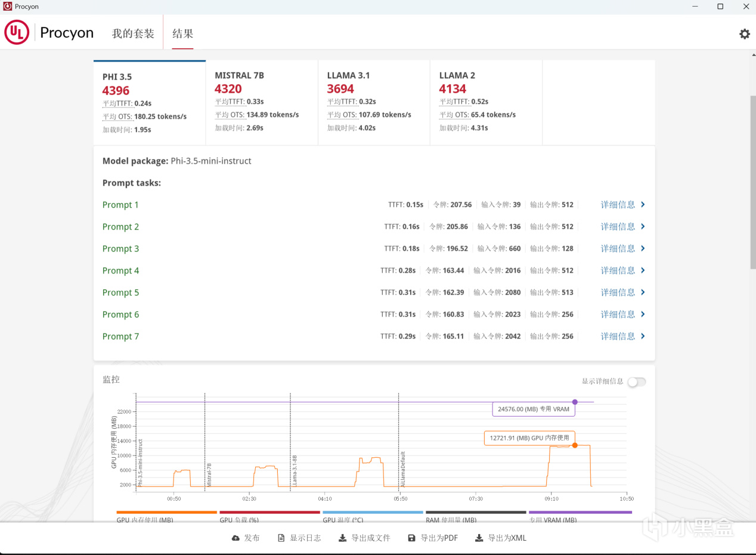Image resolution: width=756 pixels, height=555 pixels.
Task: Open 详细信息 link for Prompt 3
Action: coord(618,249)
